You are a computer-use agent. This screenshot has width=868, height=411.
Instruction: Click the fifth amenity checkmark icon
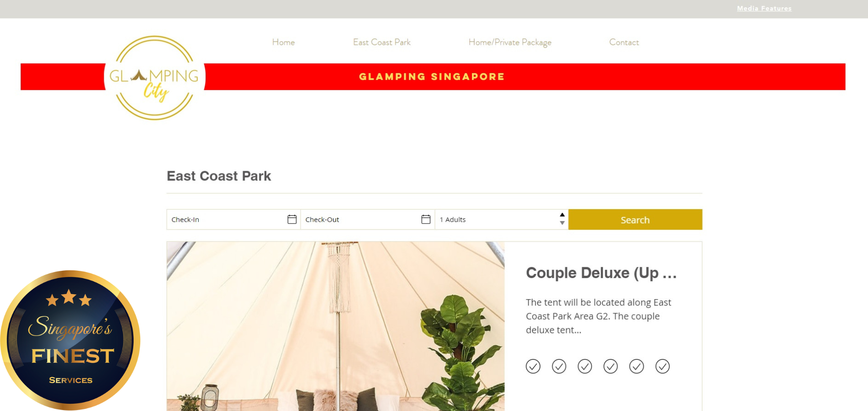[636, 366]
